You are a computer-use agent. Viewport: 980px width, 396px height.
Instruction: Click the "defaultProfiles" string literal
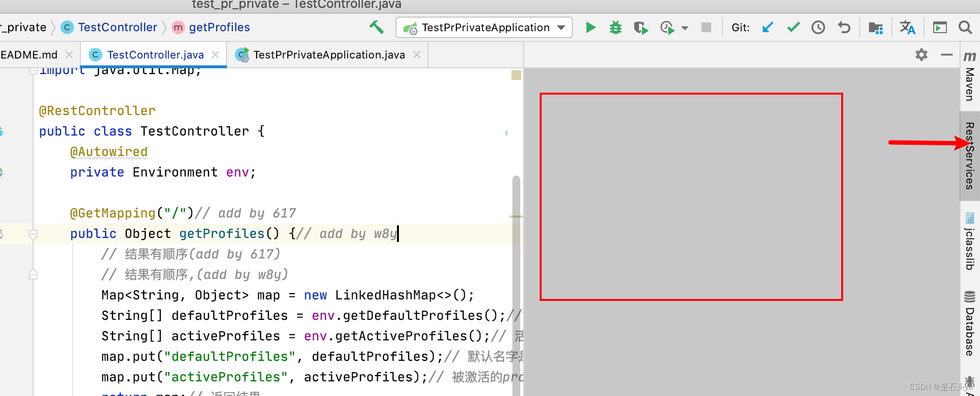pyautogui.click(x=230, y=356)
